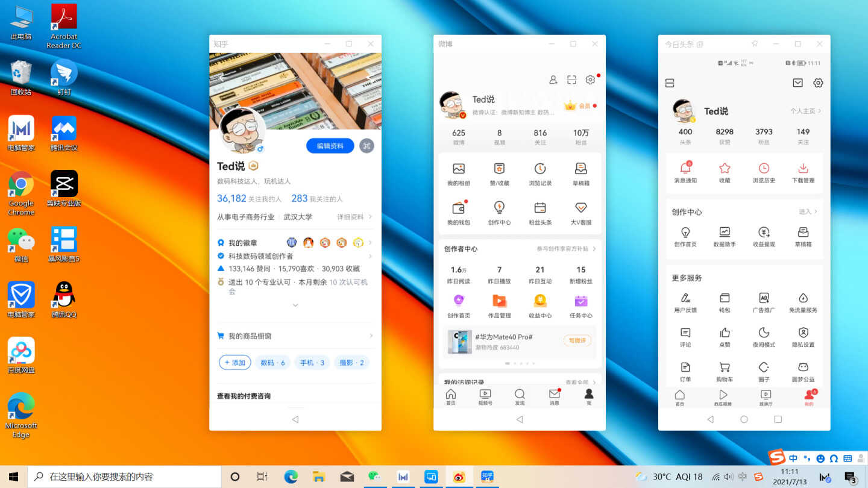Switch to 西瓜视频 tab in Toutiao
This screenshot has height=488, width=868.
(x=723, y=398)
